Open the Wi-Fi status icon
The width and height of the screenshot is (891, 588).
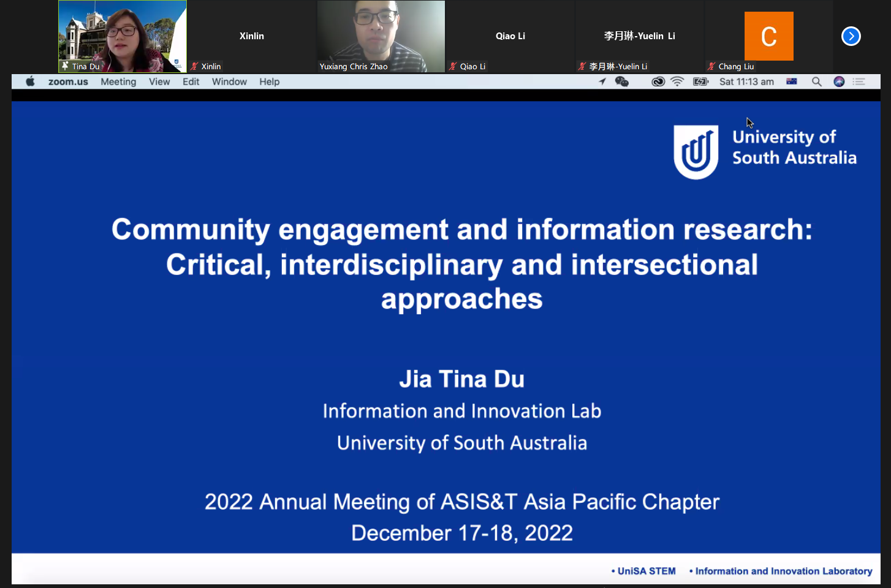point(677,81)
